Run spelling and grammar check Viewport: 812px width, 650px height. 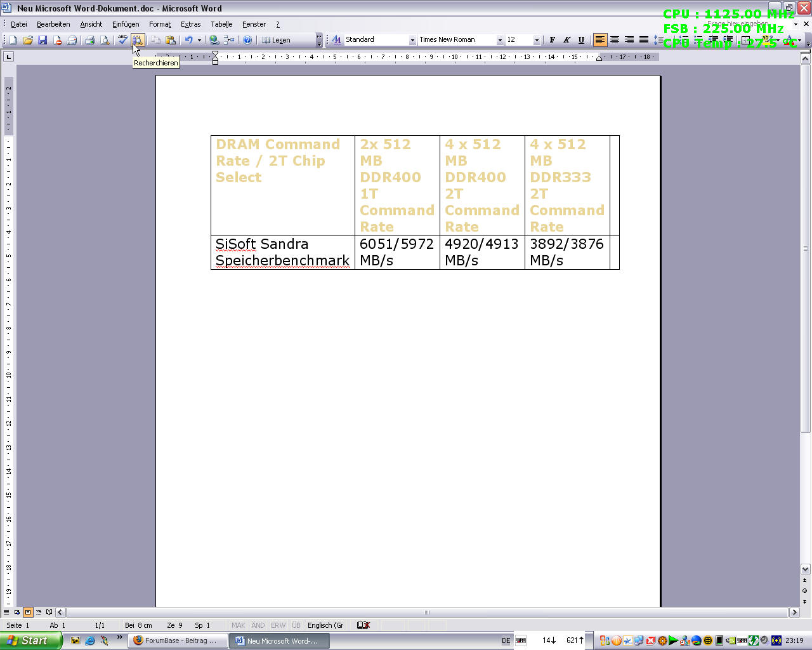pos(122,40)
